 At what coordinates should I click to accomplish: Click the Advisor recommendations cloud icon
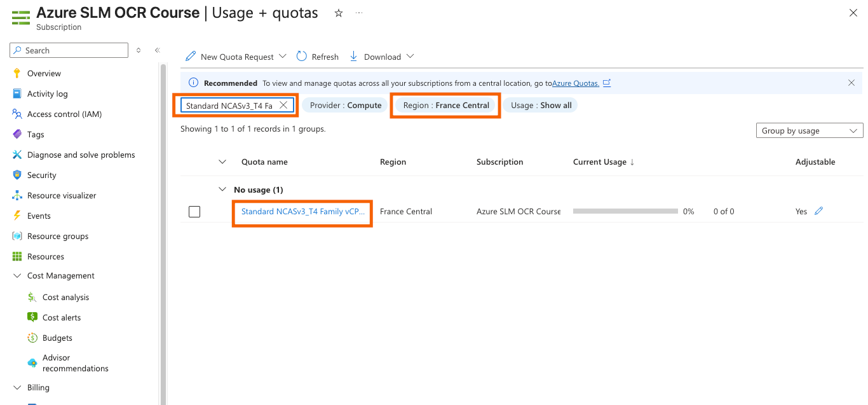32,363
